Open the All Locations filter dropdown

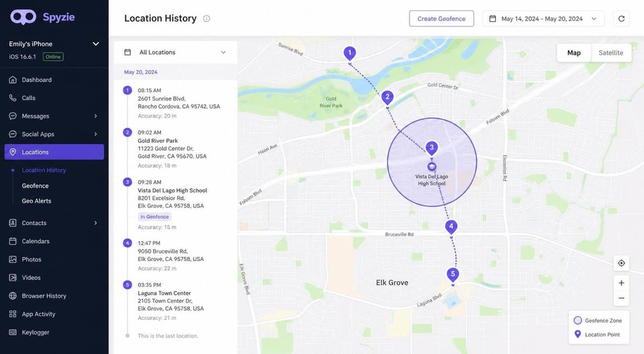[x=175, y=52]
